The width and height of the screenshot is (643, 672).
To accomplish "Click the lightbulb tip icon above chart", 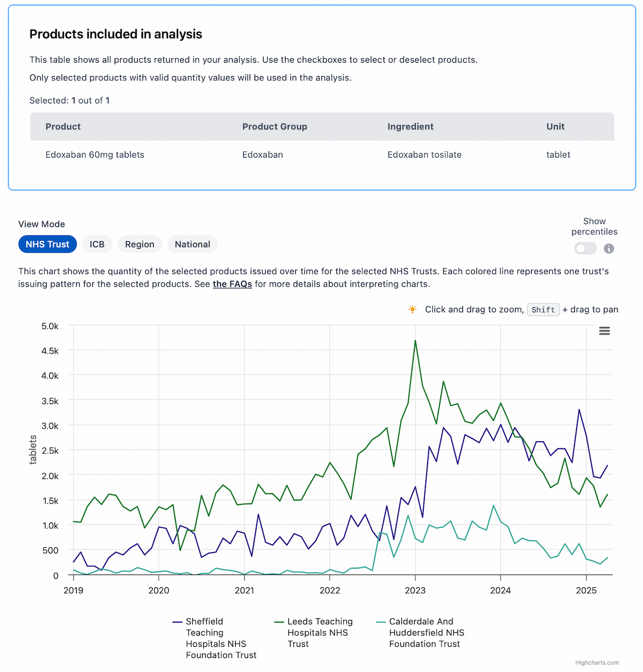I will 412,309.
